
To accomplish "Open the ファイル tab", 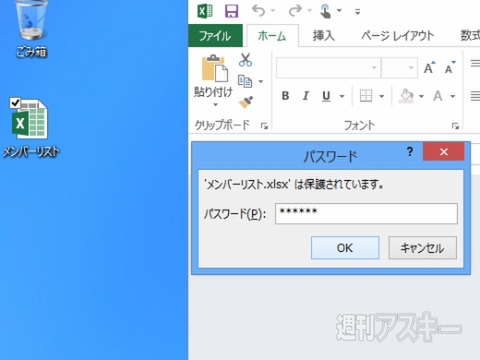I will [x=215, y=36].
